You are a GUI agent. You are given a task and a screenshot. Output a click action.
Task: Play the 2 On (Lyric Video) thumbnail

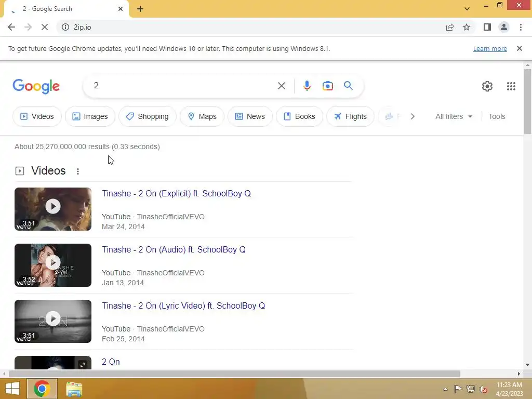point(53,321)
